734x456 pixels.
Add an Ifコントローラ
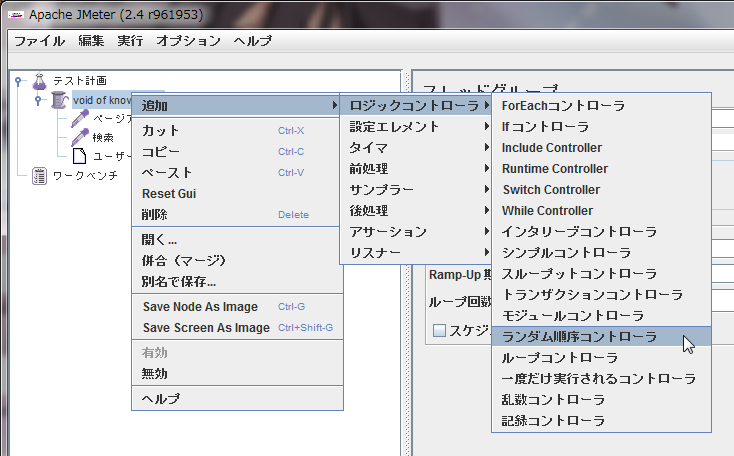(601, 126)
